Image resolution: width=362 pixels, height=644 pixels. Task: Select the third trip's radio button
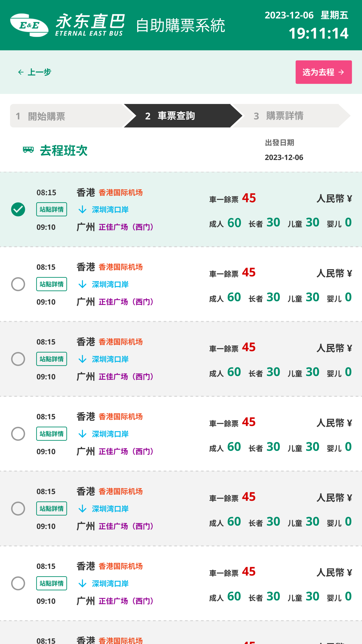coord(18,359)
